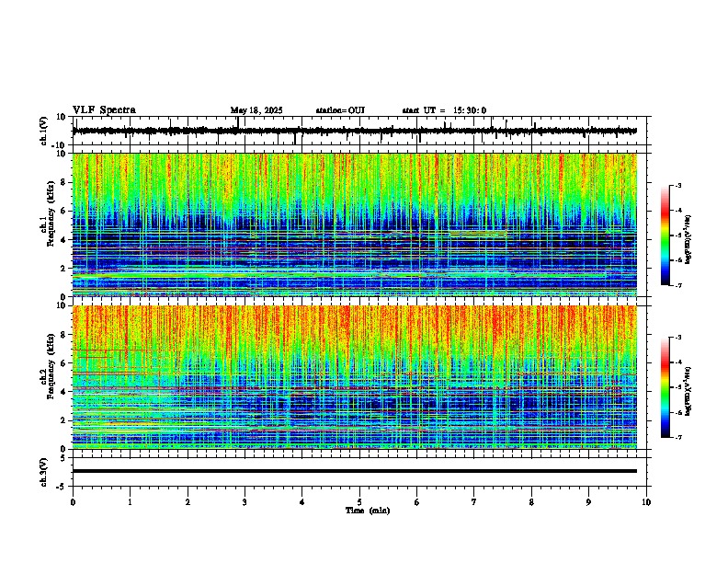Click the ch.1 spectrogram color scale bar

(x=665, y=236)
